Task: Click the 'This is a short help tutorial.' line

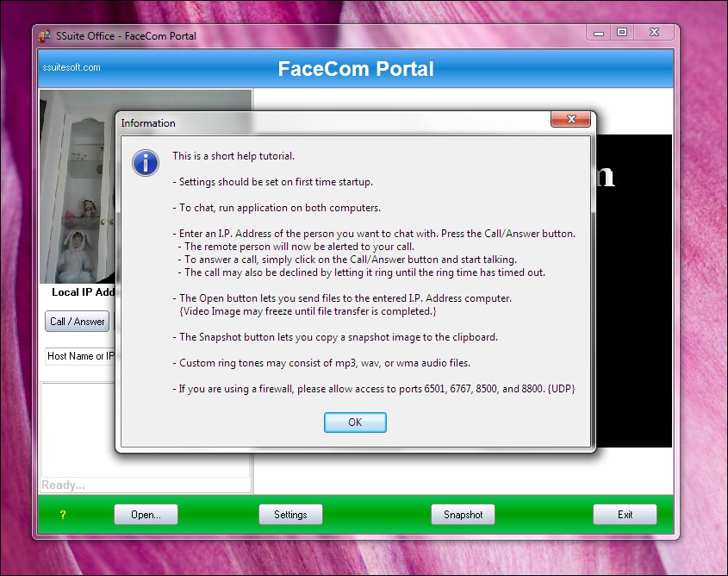Action: (233, 156)
